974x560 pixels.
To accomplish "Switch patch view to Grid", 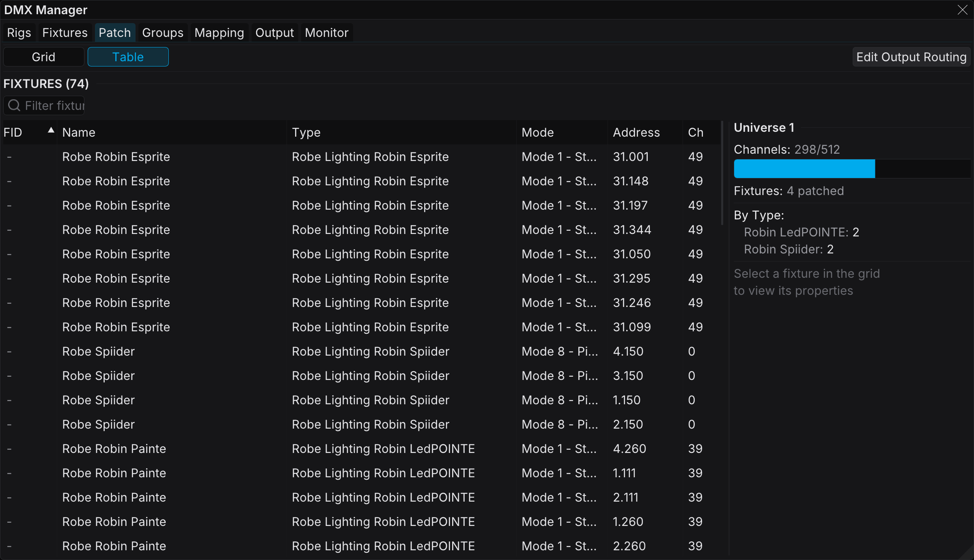I will click(44, 57).
